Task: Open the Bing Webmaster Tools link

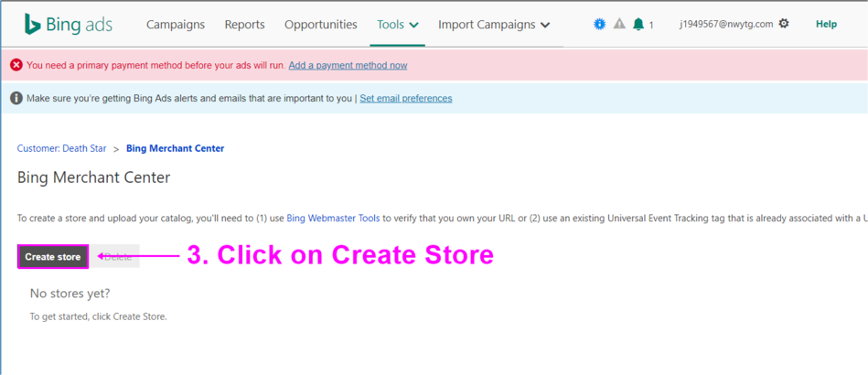Action: pos(333,218)
